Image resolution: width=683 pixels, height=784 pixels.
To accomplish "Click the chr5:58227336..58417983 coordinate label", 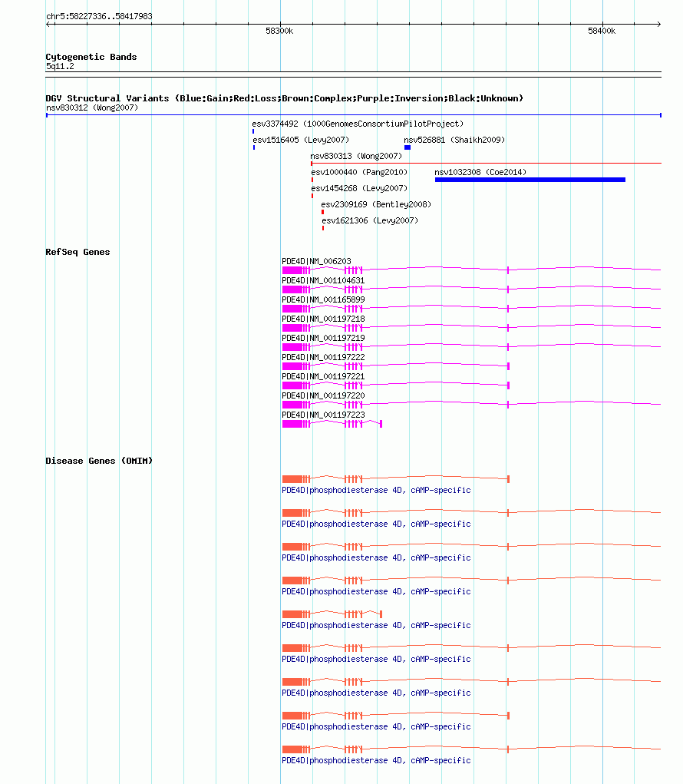I will (99, 16).
